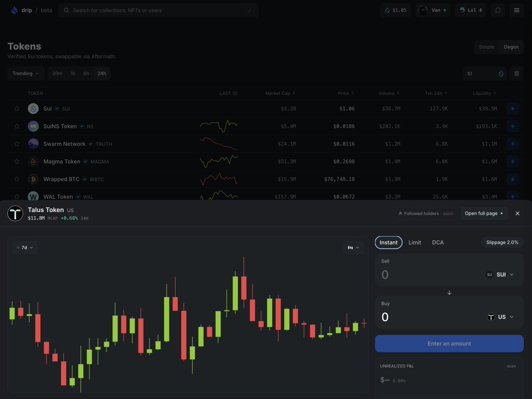Screen dimensions: 532x399
Task: Favorite the Sui token with star
Action: tap(17, 108)
